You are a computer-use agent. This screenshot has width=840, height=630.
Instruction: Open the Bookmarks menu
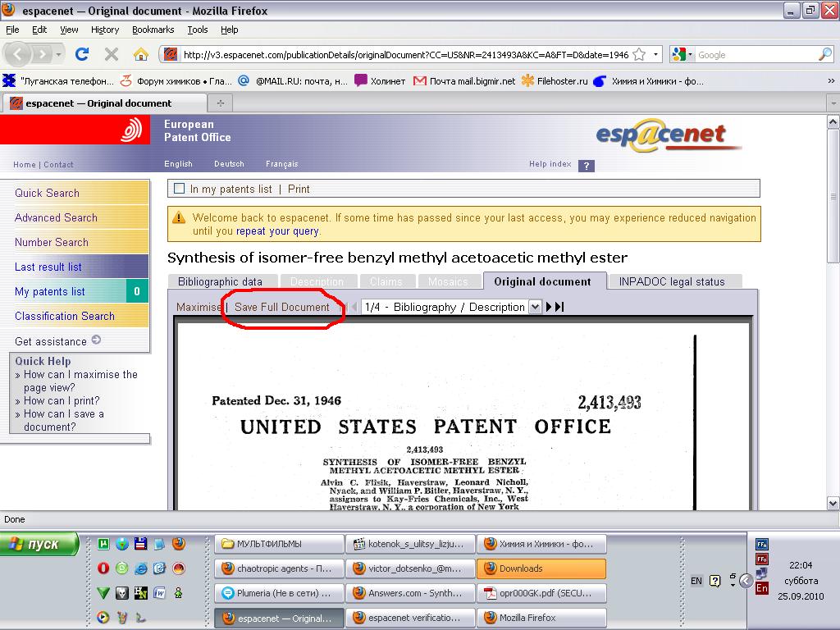[x=153, y=30]
